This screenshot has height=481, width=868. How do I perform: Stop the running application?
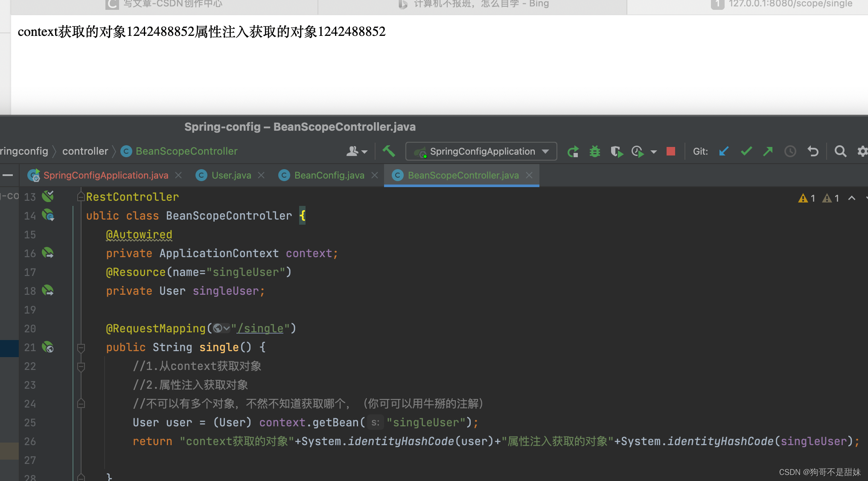point(670,151)
